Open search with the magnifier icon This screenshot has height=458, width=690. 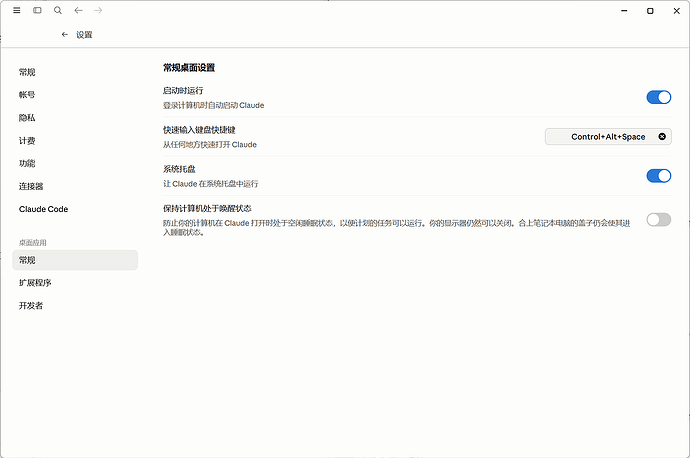tap(58, 10)
